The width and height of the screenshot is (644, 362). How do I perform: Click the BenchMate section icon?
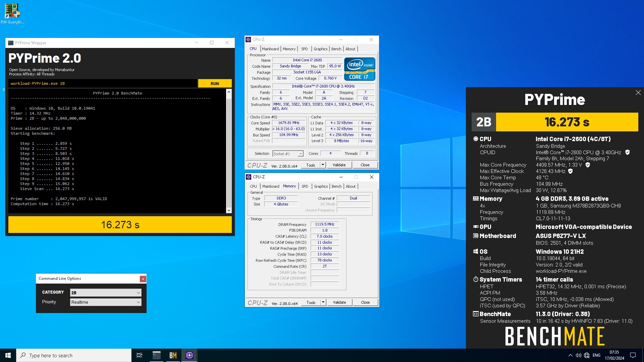476,314
